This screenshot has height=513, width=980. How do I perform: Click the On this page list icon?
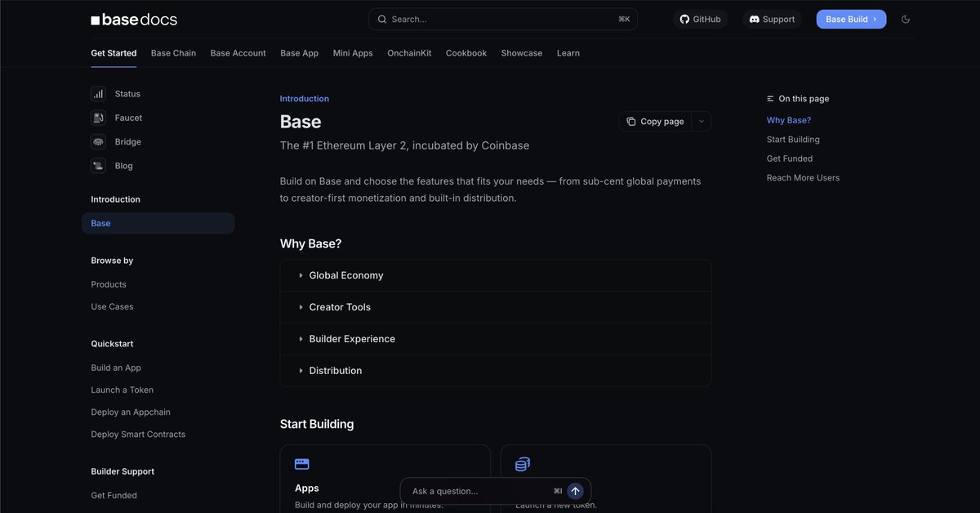[x=770, y=99]
